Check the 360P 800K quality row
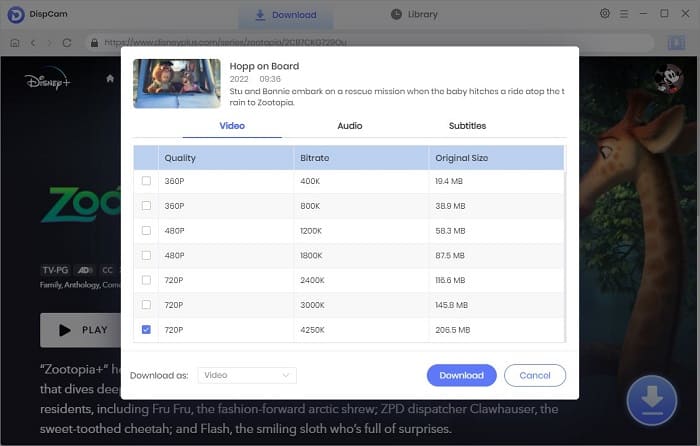This screenshot has height=446, width=700. pos(146,206)
